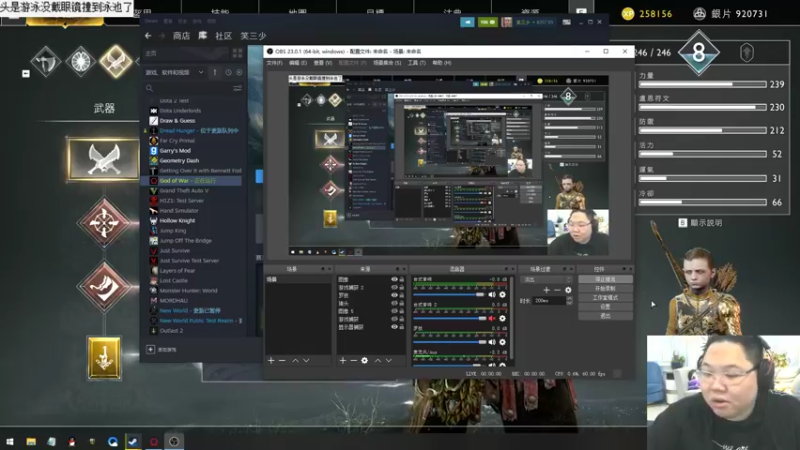This screenshot has height=450, width=800.
Task: Open Steam library filter options icon
Action: (x=237, y=88)
